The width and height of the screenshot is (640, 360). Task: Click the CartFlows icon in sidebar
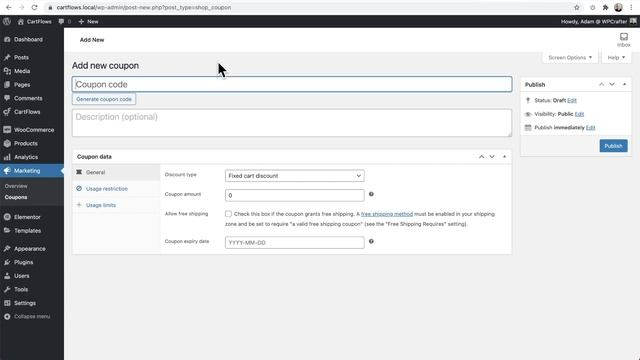click(7, 112)
